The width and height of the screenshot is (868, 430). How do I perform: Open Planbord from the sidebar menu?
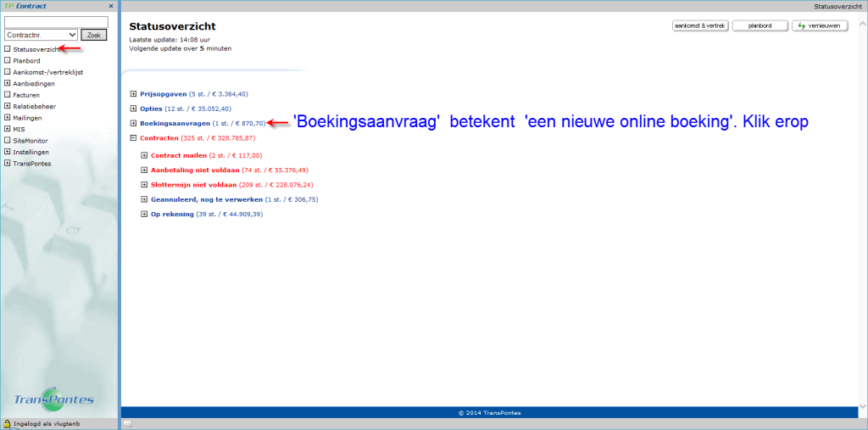pos(27,60)
